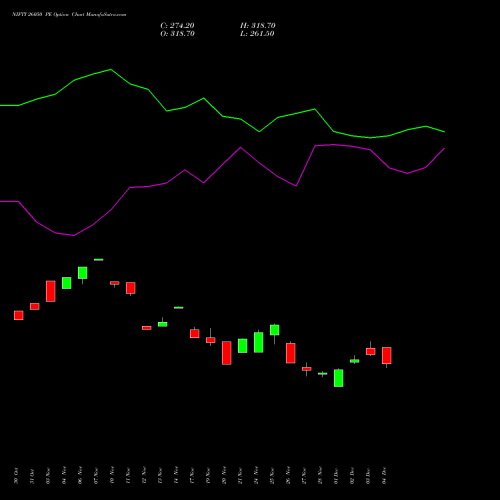500x500 pixels.
Task: Click the 03 Dec date label
Action: pos(368,476)
